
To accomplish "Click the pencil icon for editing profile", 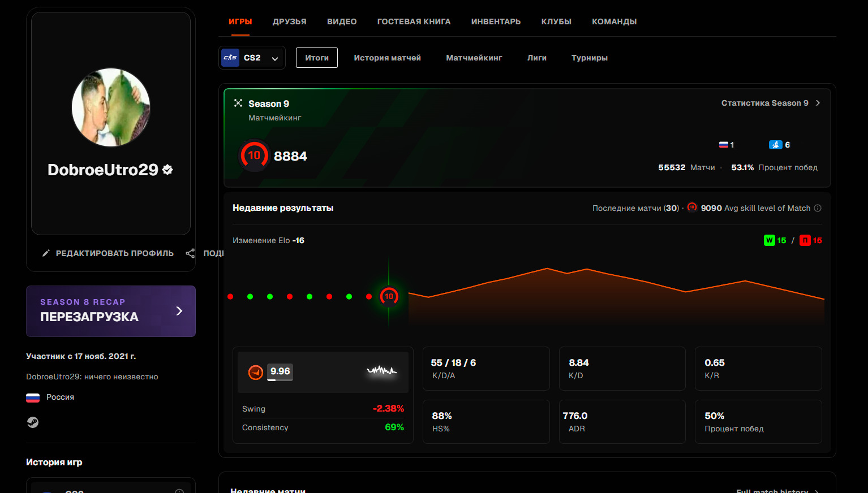I will click(x=46, y=253).
